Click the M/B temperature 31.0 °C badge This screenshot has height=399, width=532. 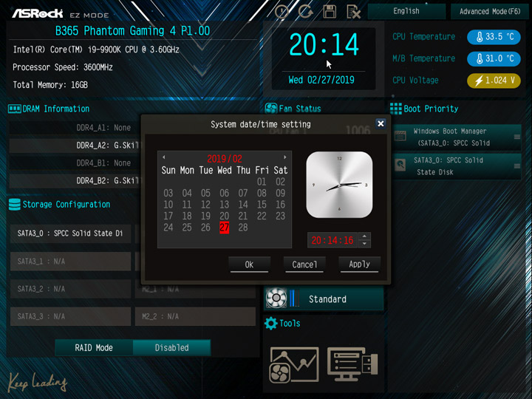(494, 58)
